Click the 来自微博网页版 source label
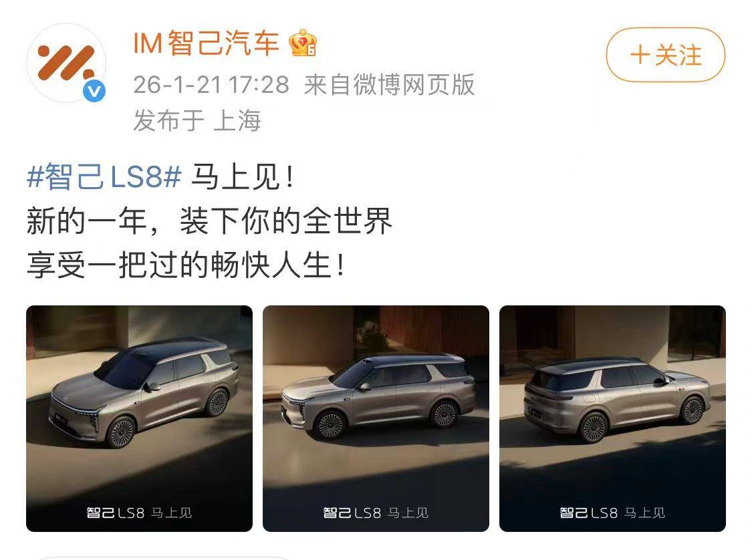Image resolution: width=752 pixels, height=560 pixels. [390, 85]
